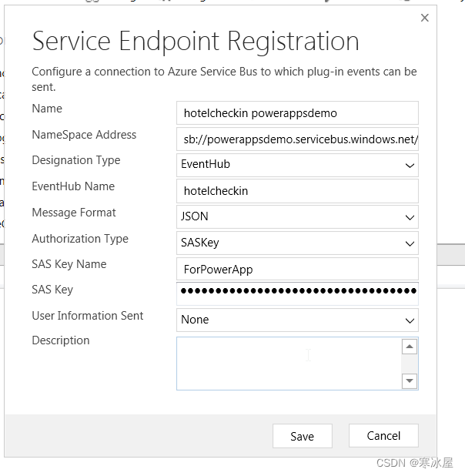Expand the Message Format dropdown

coord(296,216)
